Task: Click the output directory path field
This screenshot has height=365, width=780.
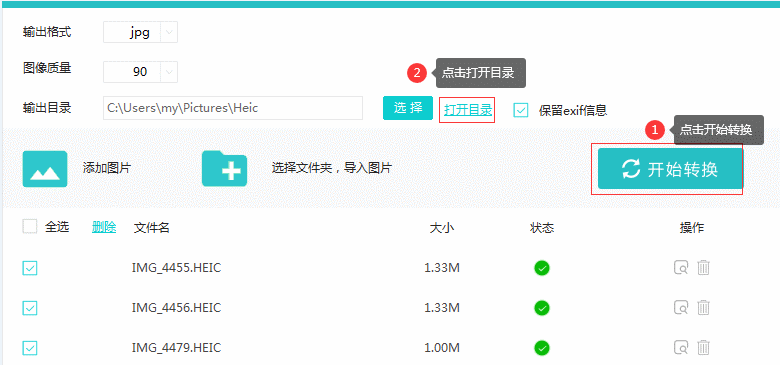Action: tap(233, 108)
